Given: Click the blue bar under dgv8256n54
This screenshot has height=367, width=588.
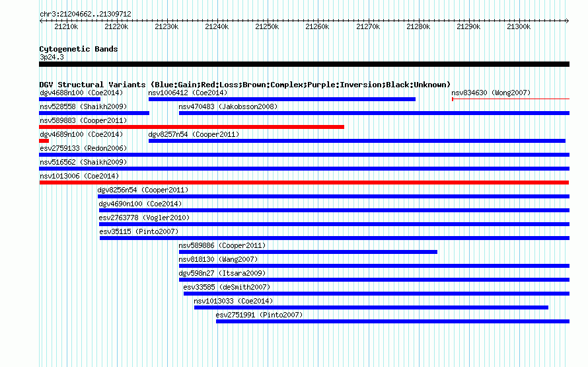Looking at the screenshot, I should (334, 196).
